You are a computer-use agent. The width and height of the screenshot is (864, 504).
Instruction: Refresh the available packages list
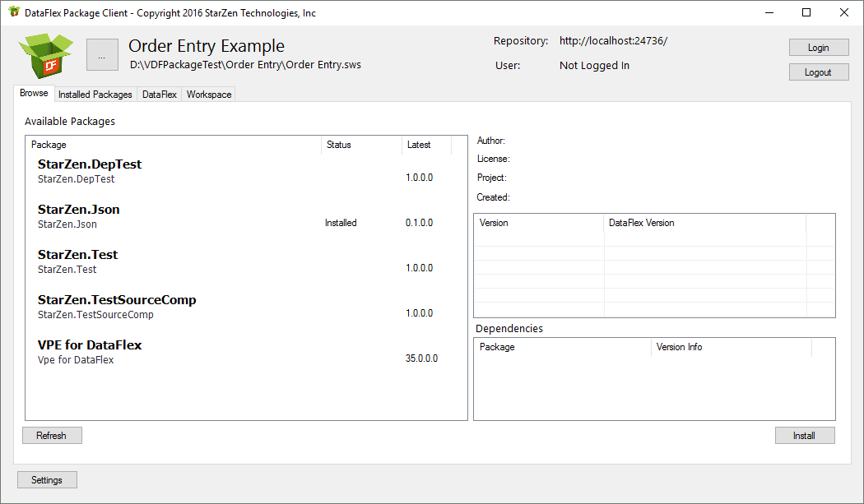coord(52,435)
